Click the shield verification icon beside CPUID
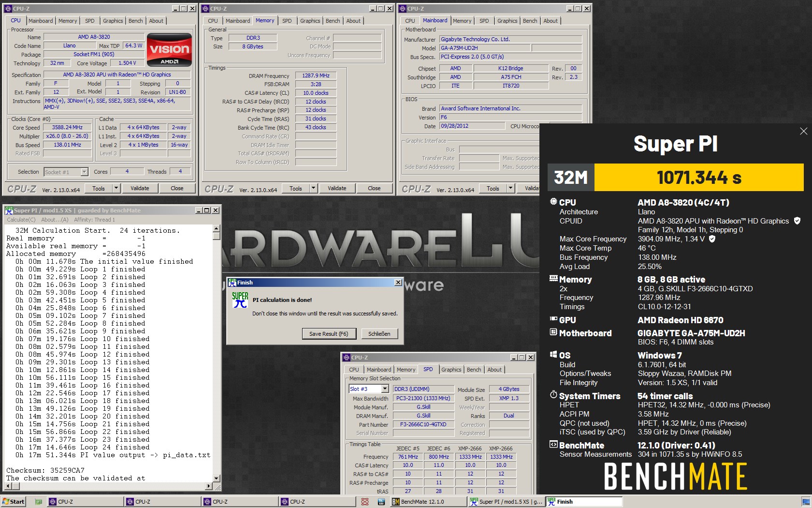 797,221
